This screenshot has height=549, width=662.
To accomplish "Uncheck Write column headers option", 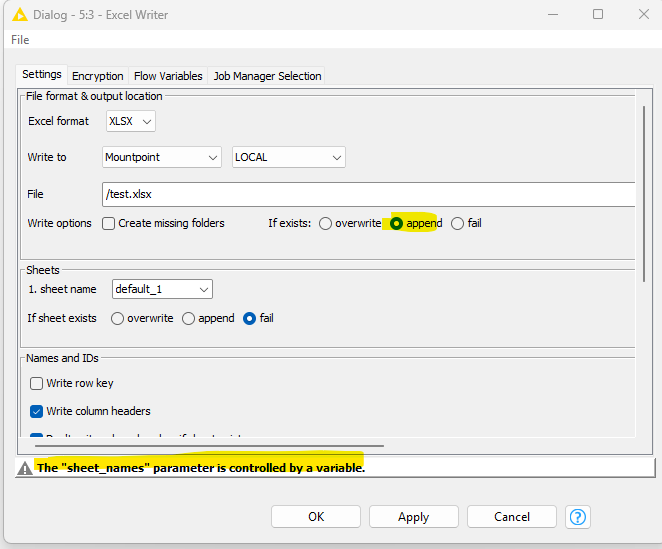I will [x=37, y=411].
